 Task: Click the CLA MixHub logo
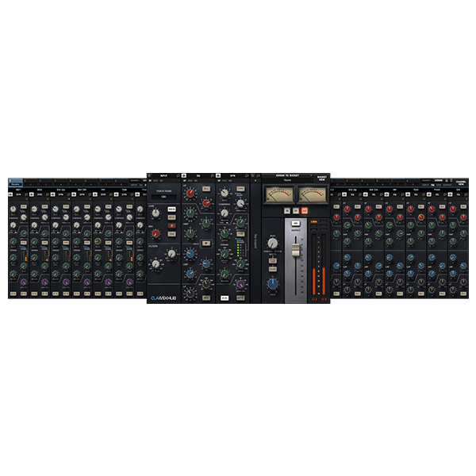pos(163,297)
